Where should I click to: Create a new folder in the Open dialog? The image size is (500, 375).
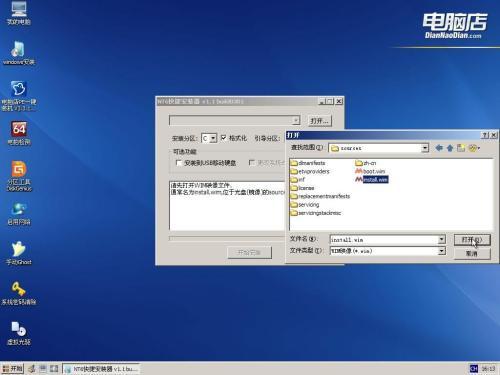[461, 148]
